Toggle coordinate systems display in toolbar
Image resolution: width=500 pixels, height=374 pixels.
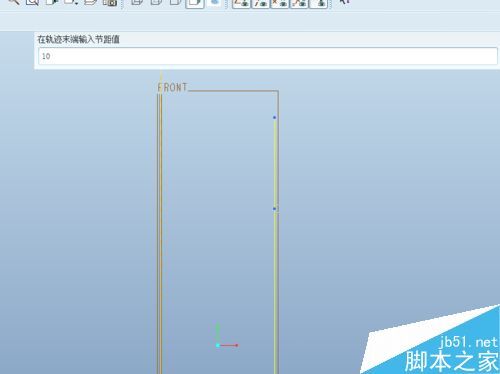pyautogui.click(x=299, y=3)
